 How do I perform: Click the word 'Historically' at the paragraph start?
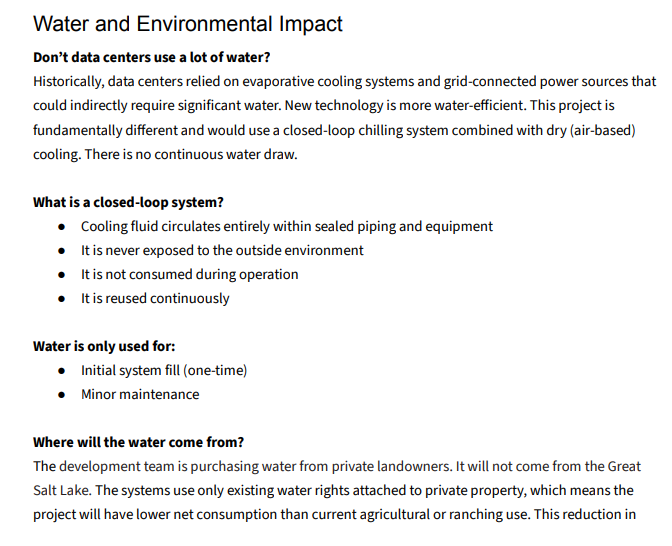[68, 81]
